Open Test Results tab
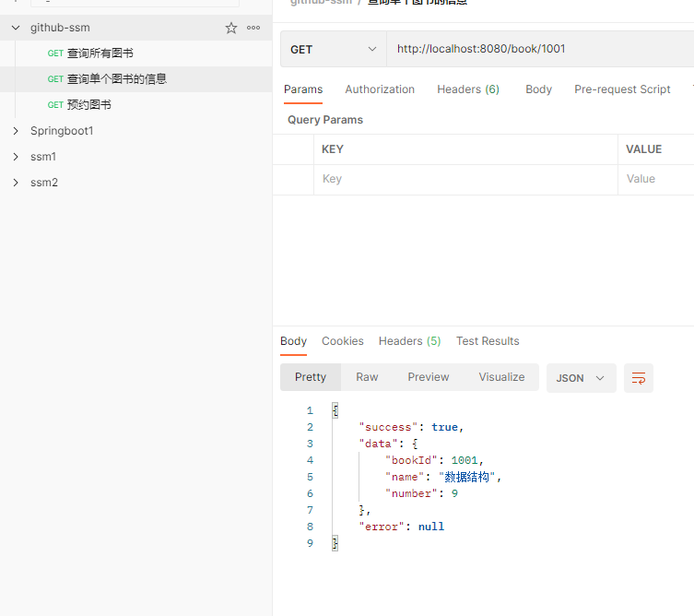 coord(488,341)
